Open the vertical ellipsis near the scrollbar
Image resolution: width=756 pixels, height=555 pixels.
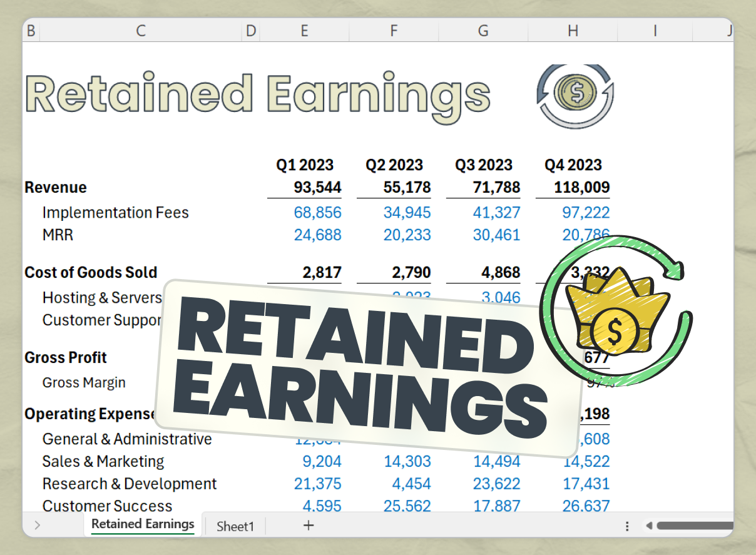pyautogui.click(x=627, y=526)
